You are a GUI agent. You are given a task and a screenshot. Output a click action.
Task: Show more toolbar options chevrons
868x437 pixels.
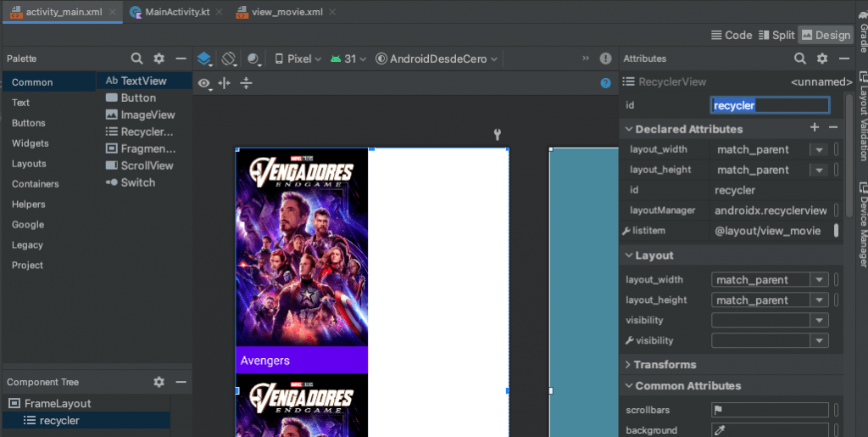click(586, 58)
